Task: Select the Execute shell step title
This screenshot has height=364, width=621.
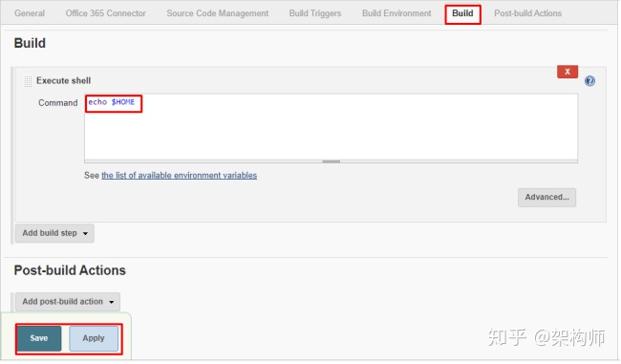Action: click(63, 80)
